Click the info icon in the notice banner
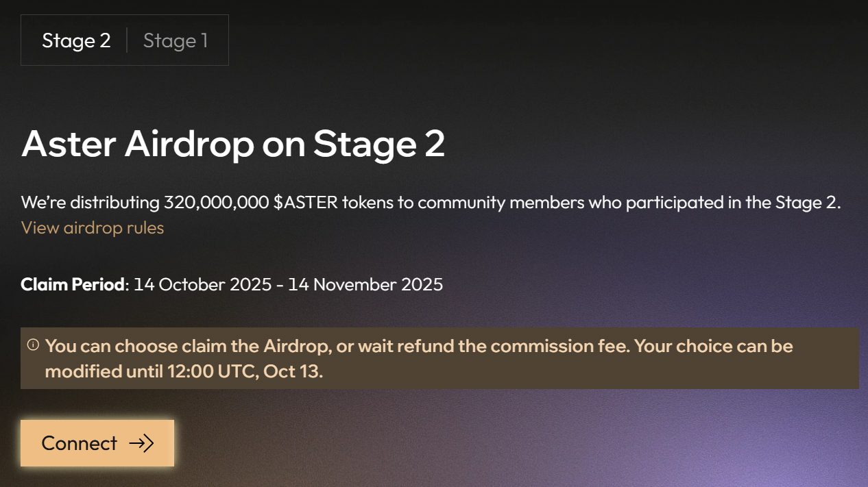The width and height of the screenshot is (868, 487). pyautogui.click(x=33, y=345)
